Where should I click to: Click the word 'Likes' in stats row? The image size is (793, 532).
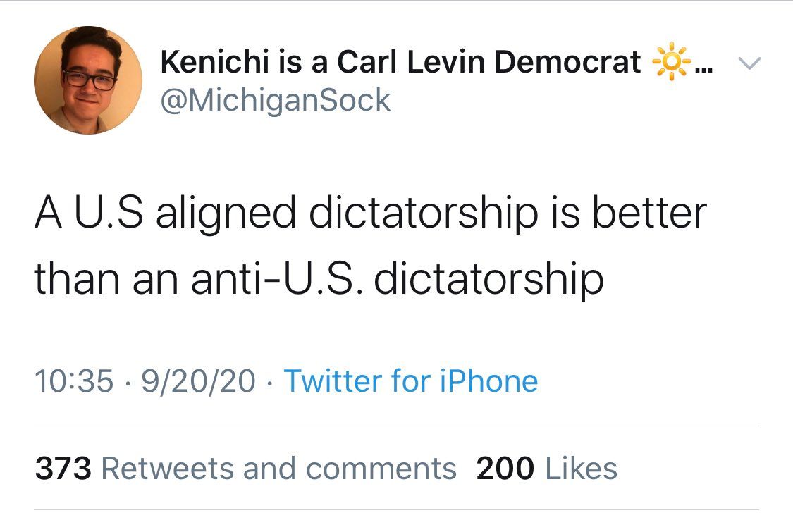tap(582, 469)
